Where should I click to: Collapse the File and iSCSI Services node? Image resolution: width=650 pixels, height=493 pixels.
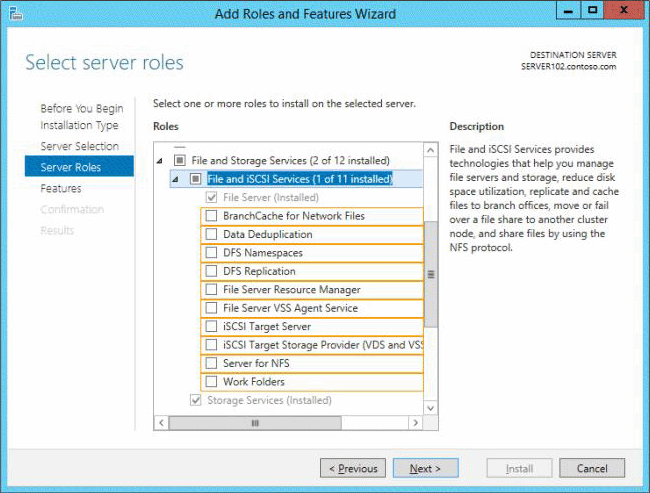pos(176,180)
